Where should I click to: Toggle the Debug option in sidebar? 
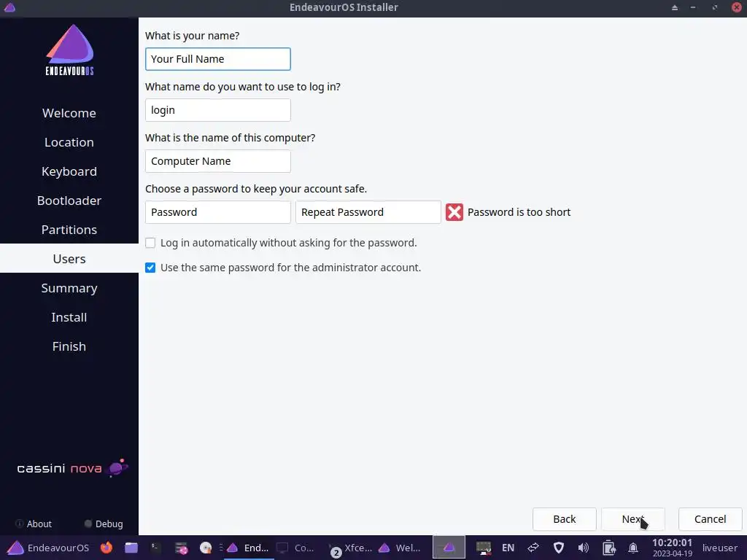pos(104,524)
